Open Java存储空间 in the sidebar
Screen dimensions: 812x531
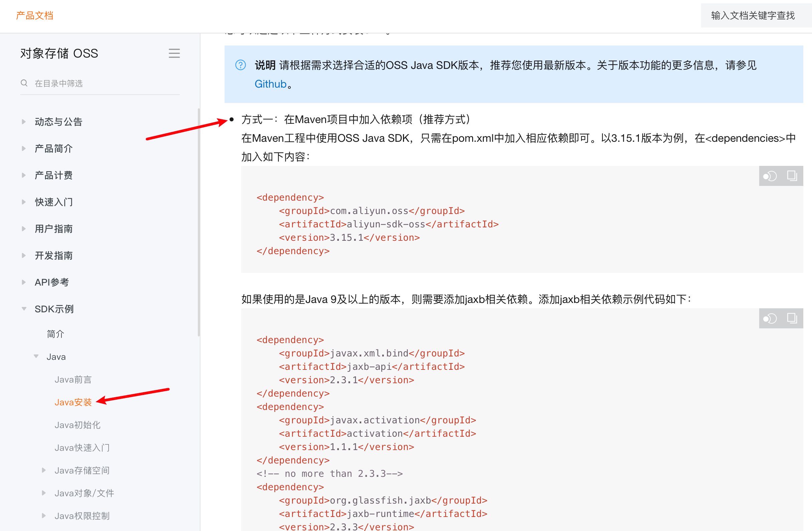[82, 470]
